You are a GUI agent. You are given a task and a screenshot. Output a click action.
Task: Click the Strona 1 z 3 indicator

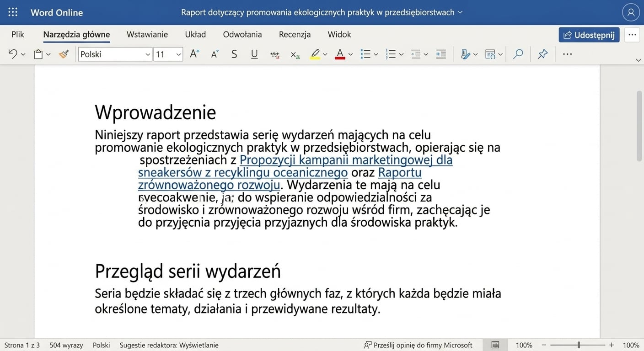click(x=22, y=345)
